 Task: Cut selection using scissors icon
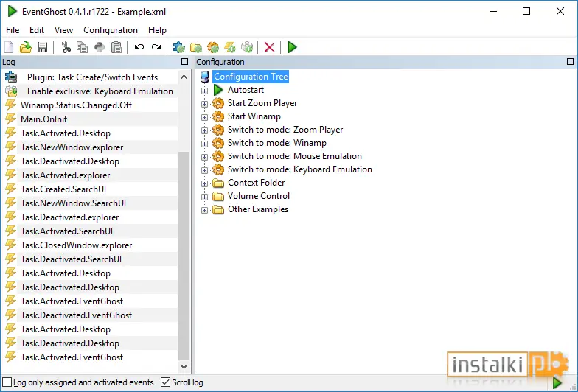point(66,47)
